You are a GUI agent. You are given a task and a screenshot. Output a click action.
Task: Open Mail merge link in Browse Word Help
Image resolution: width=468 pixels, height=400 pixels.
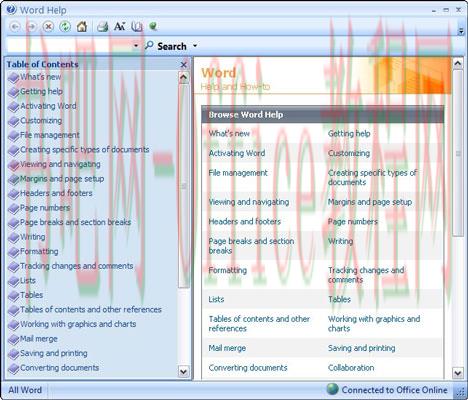click(x=227, y=348)
